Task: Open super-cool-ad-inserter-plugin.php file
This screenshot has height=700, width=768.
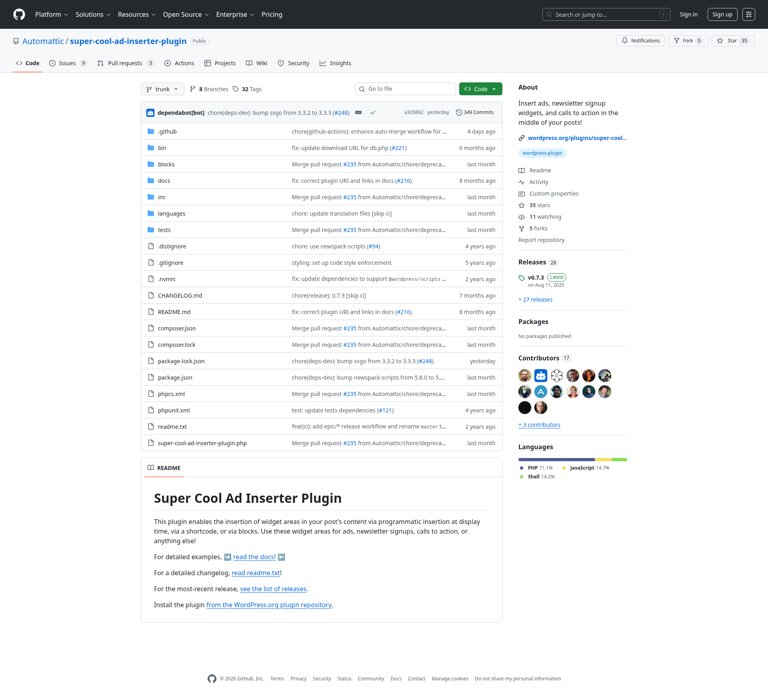Action: coord(202,443)
